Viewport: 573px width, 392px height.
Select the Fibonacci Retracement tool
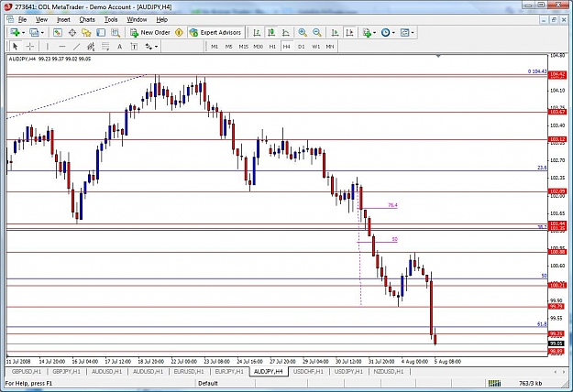[105, 47]
